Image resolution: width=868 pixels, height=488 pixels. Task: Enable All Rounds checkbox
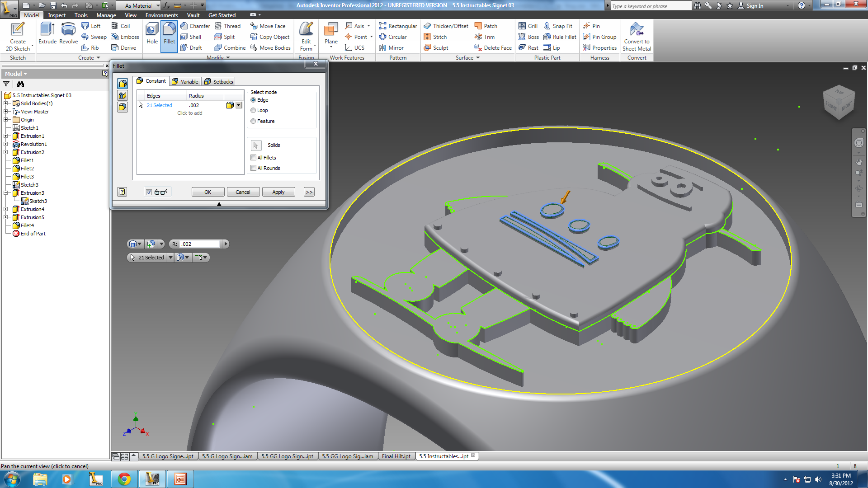pyautogui.click(x=254, y=168)
